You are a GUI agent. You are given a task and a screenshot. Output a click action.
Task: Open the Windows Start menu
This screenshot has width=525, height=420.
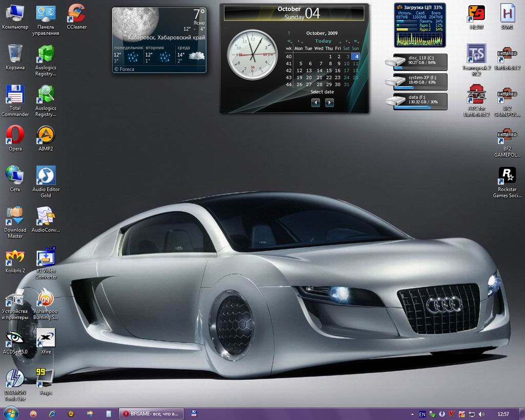[10, 413]
